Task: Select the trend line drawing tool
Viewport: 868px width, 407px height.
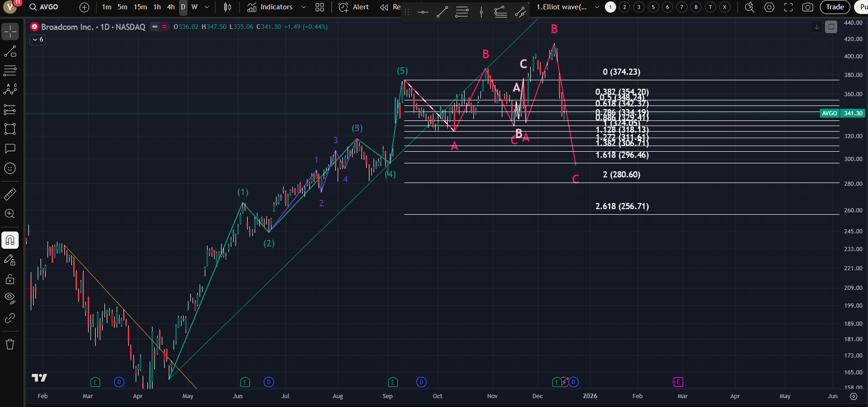Action: tap(10, 51)
